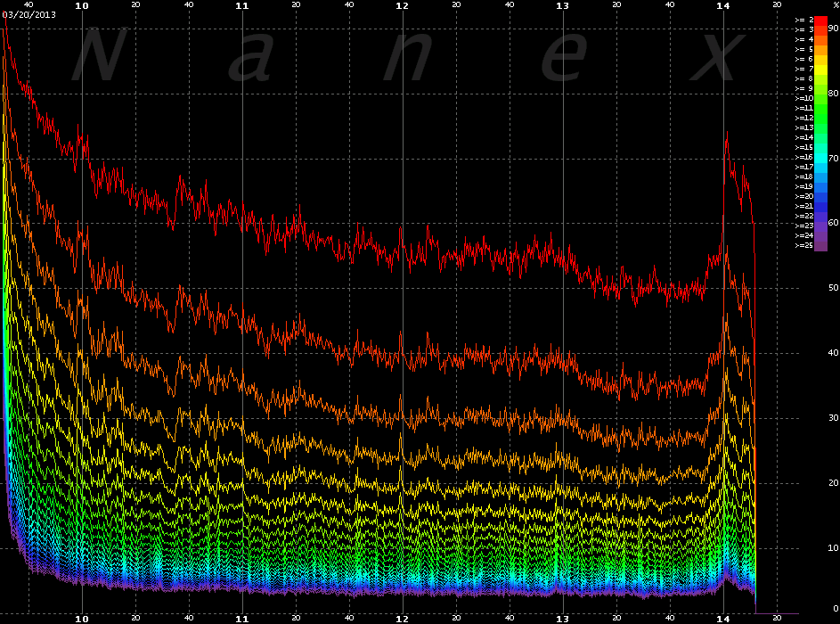Click the yellow '>= 7' legend swatch
The width and height of the screenshot is (840, 624).
[x=821, y=69]
